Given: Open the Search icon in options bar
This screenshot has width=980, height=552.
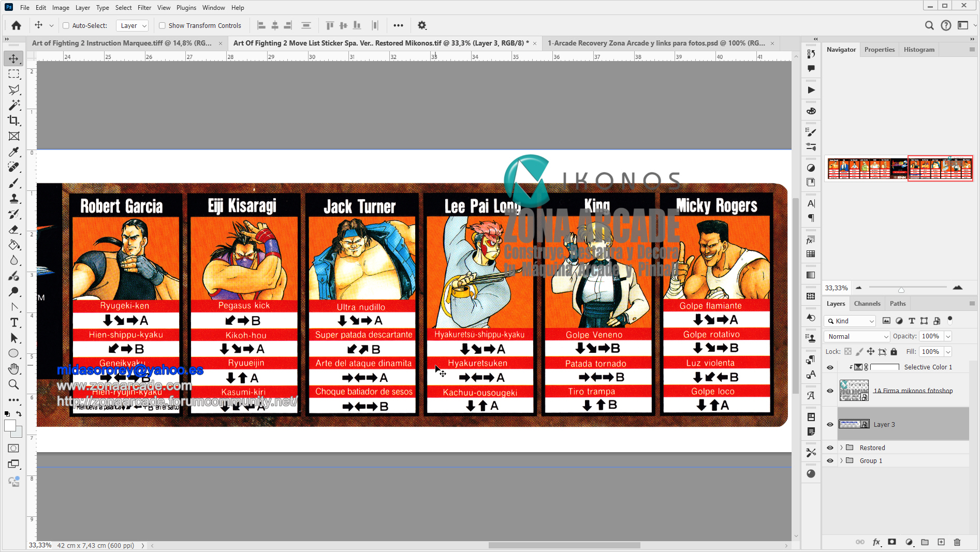Looking at the screenshot, I should click(x=929, y=25).
